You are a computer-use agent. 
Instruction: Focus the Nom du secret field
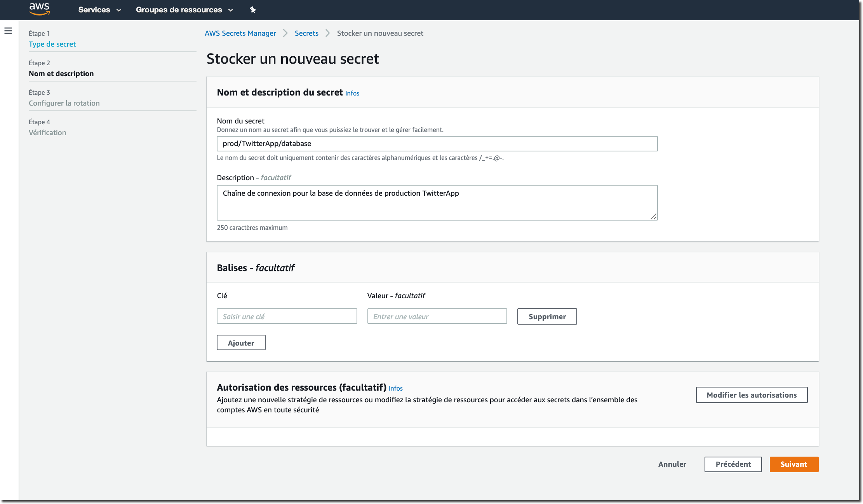click(437, 144)
